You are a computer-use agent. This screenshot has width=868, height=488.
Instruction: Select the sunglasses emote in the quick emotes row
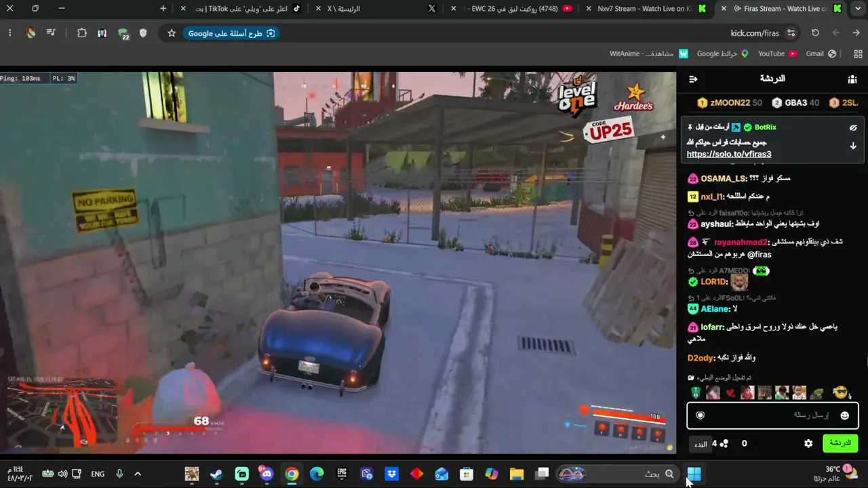point(840,392)
